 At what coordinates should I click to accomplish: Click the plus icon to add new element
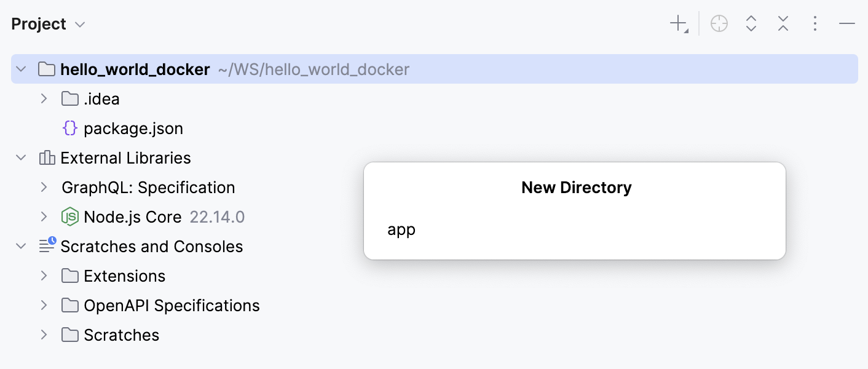point(676,23)
